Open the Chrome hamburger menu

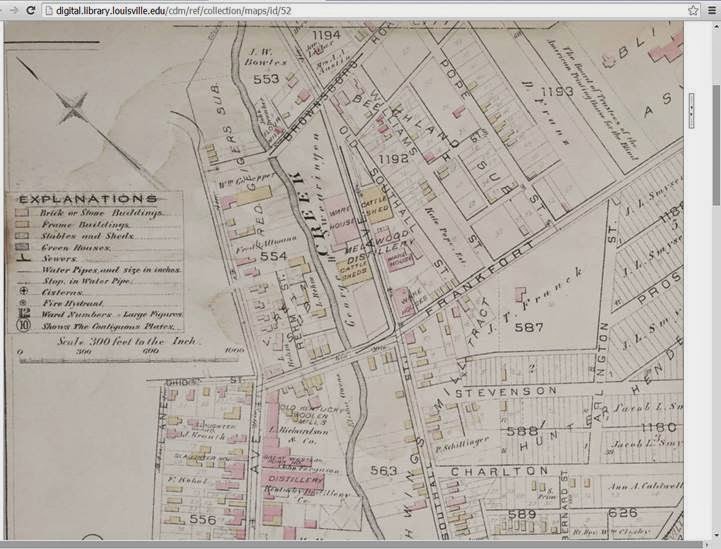point(712,9)
